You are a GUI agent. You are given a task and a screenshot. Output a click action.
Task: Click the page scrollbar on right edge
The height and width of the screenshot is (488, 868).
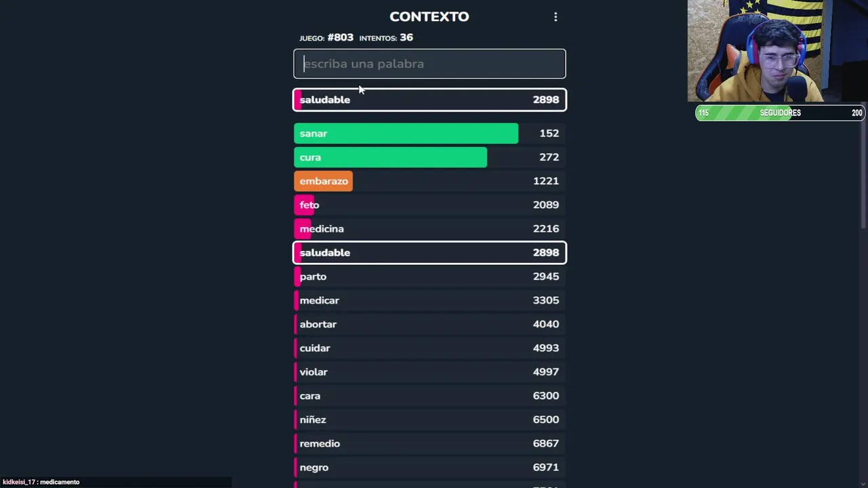click(x=864, y=115)
